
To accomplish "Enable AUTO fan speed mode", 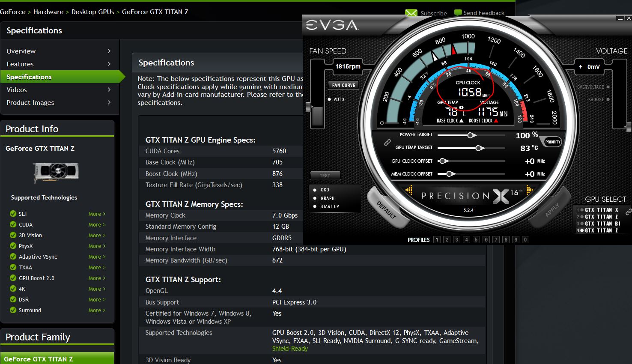I will [329, 99].
